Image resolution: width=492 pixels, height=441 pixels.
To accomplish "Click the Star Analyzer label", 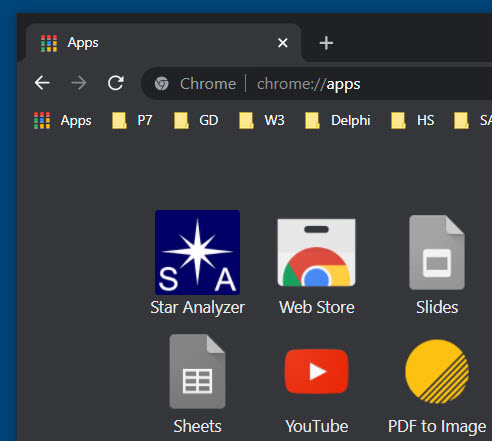I will point(197,307).
